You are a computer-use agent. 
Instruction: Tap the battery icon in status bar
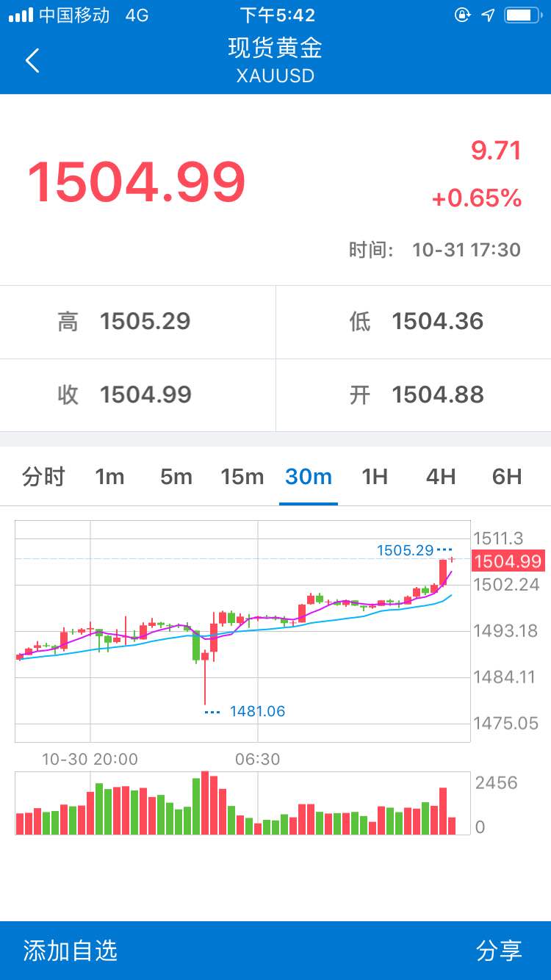522,15
